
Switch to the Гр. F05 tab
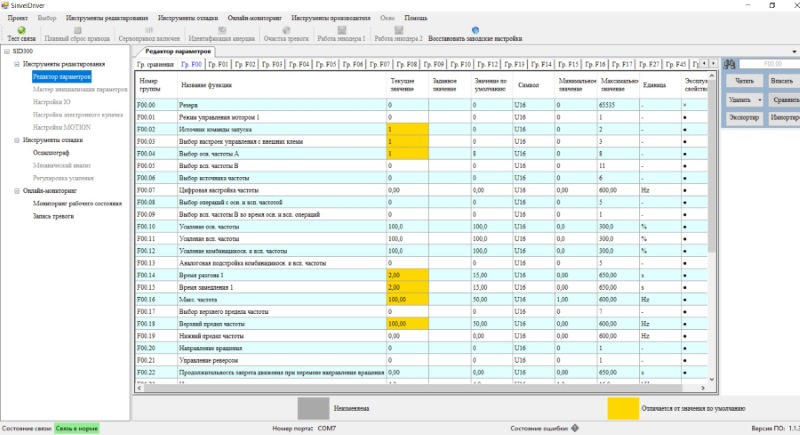(325, 64)
